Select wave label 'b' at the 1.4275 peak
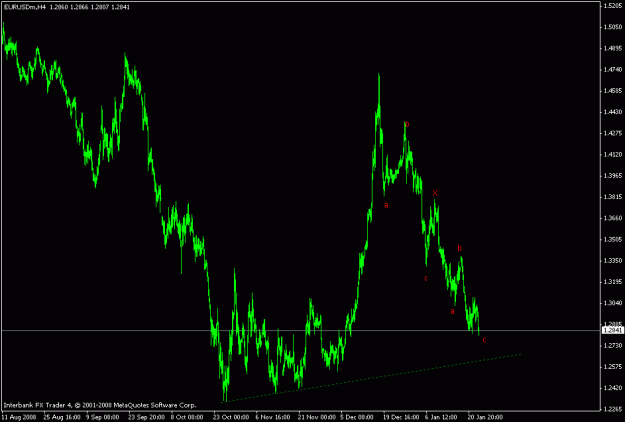Viewport: 625px width, 422px height. click(407, 125)
